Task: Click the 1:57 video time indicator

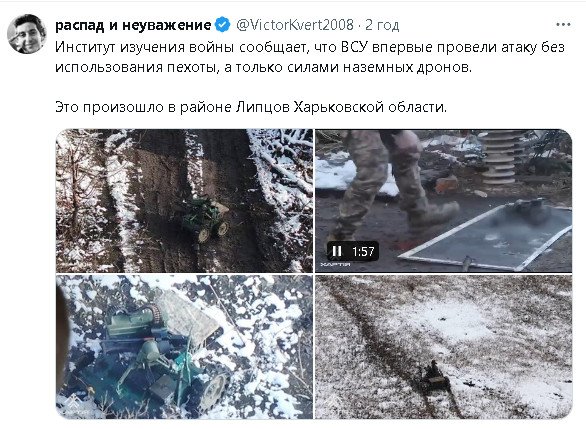Action: point(363,251)
